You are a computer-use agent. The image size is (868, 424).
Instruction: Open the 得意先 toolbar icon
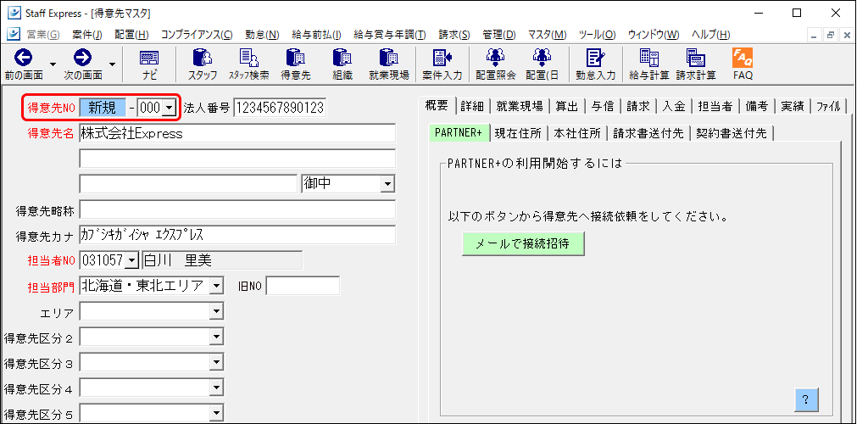(295, 58)
